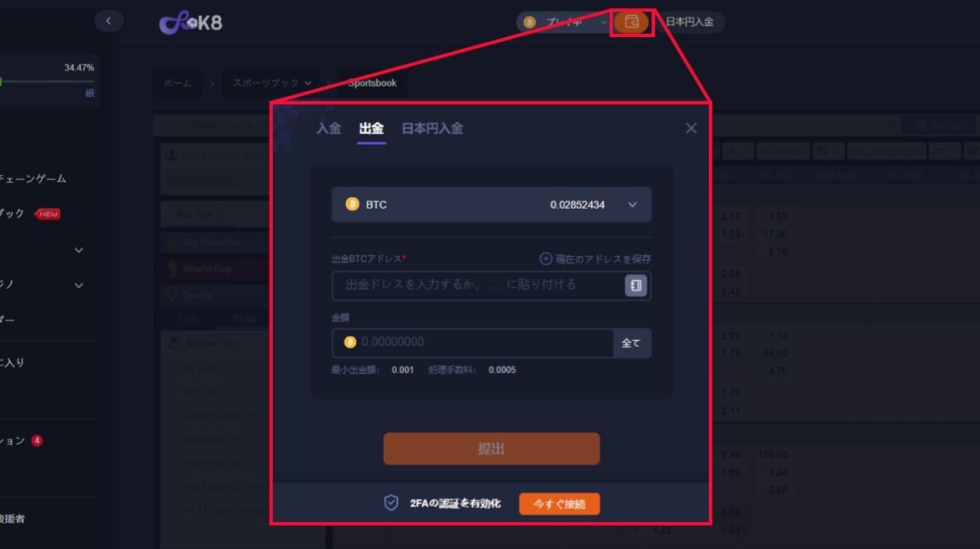Screen dimensions: 980x549
Task: Click 全て to withdraw full amount
Action: click(x=631, y=343)
